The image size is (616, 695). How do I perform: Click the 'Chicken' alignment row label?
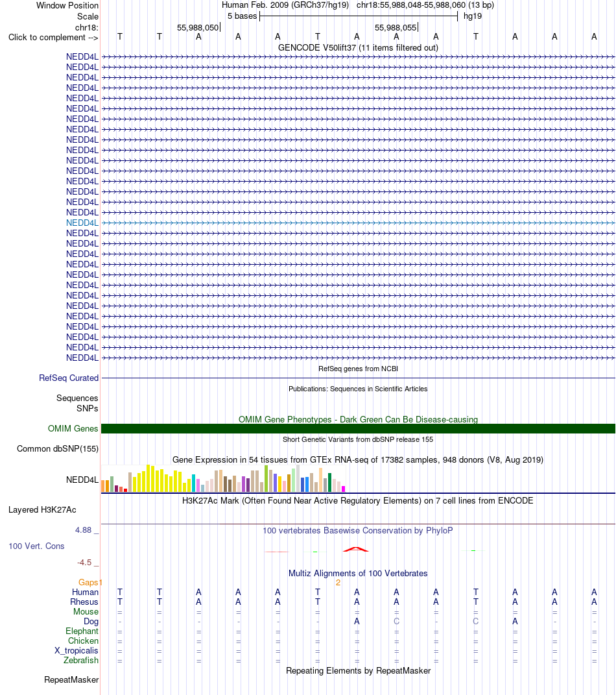click(x=83, y=641)
